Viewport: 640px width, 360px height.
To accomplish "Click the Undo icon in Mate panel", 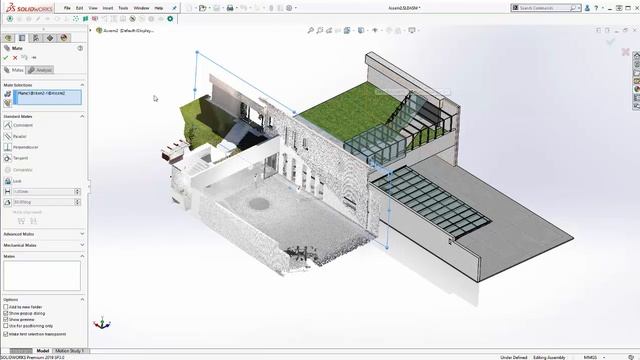I will [x=24, y=58].
